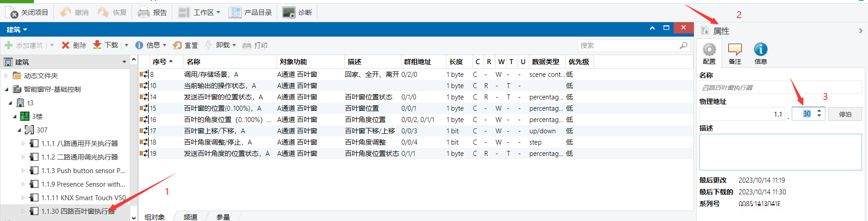
Task: Switch to the 参量 tab
Action: (223, 217)
